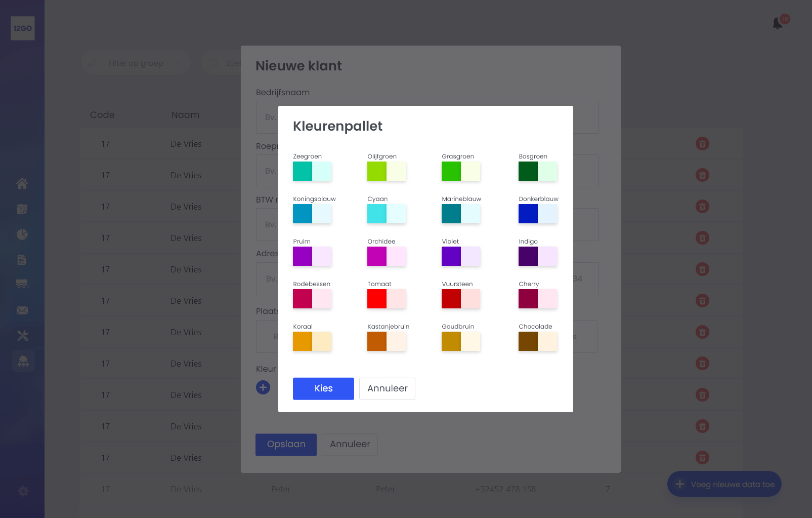Click the tools wrench icon in sidebar
Viewport: 812px width, 518px height.
coord(22,335)
